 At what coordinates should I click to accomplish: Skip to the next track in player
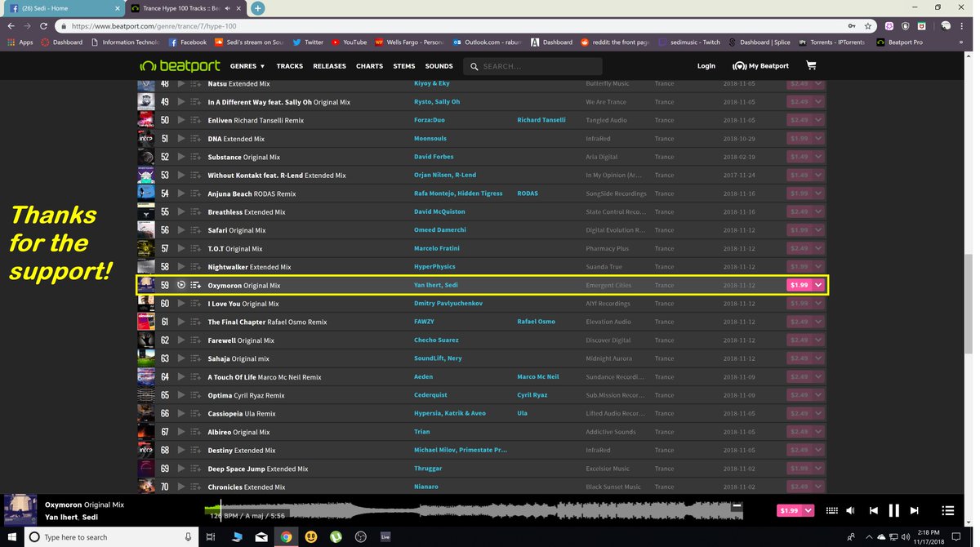coord(915,510)
